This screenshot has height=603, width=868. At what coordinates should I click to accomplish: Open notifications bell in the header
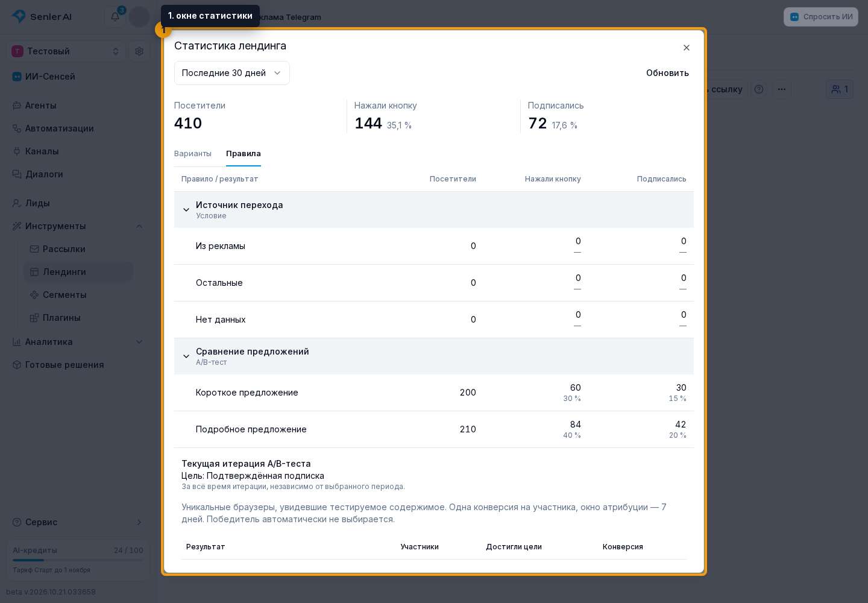115,17
